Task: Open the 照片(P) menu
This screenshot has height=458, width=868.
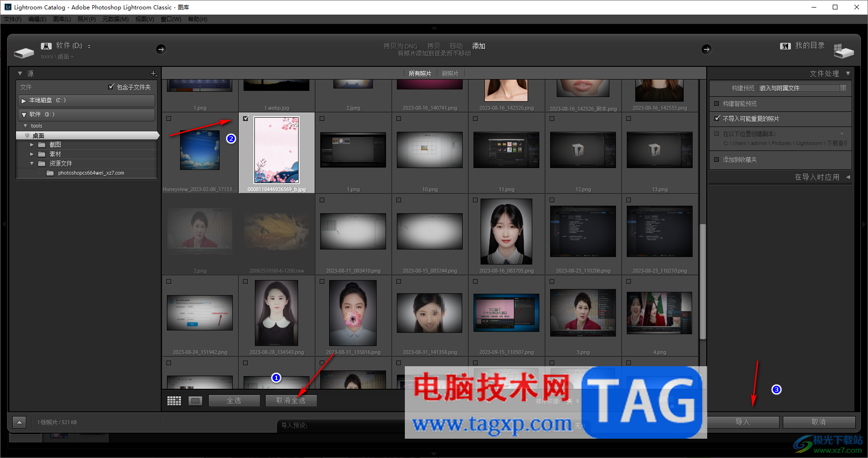Action: (x=87, y=19)
